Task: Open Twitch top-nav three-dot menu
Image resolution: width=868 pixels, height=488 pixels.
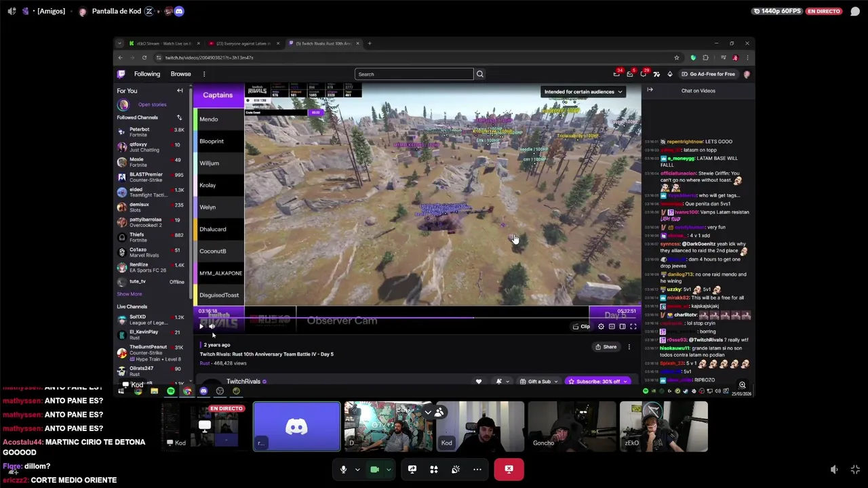Action: [204, 74]
